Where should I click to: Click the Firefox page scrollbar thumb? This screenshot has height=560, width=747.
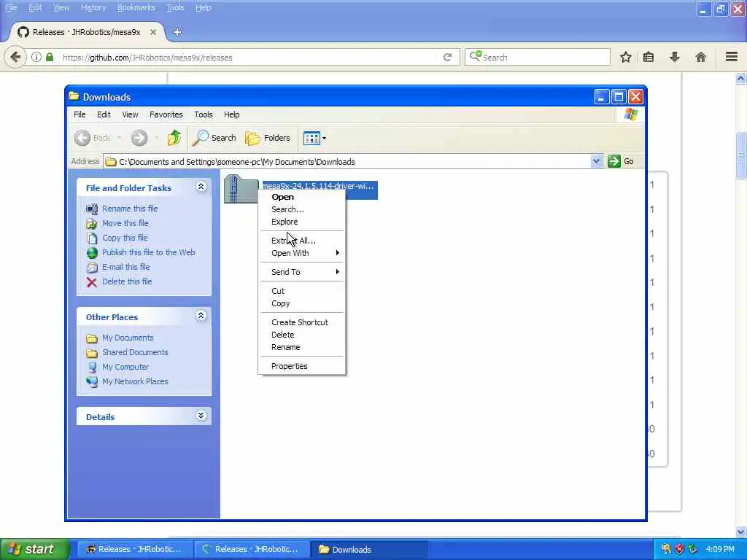click(741, 155)
